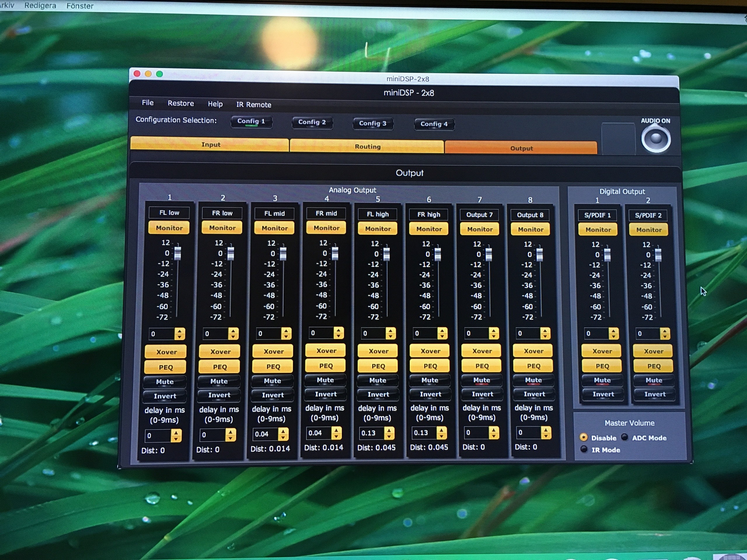Open the Restore menu
This screenshot has height=560, width=747.
point(181,103)
